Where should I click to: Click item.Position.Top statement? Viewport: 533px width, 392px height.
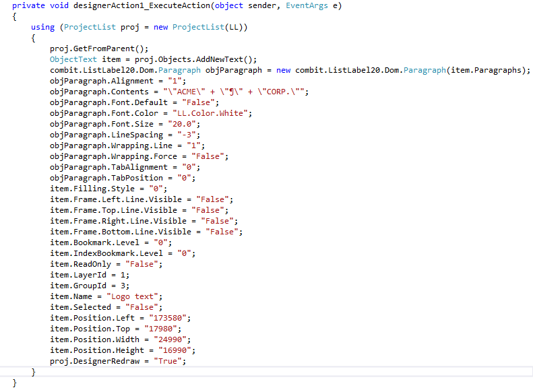click(116, 329)
